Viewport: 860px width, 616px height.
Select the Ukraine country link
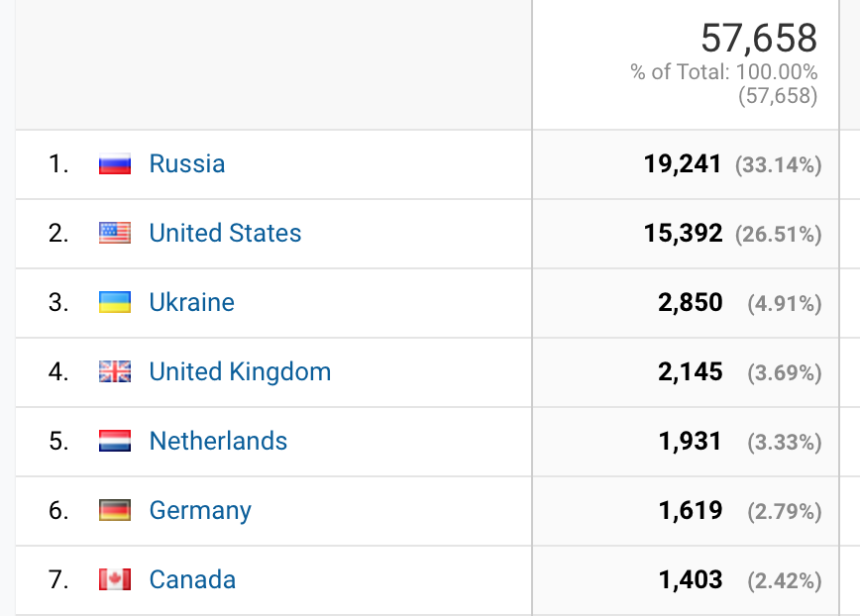pos(191,302)
